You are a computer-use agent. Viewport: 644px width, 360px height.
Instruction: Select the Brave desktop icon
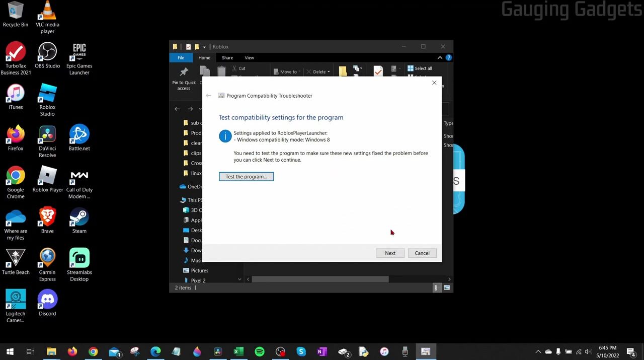pos(47,221)
